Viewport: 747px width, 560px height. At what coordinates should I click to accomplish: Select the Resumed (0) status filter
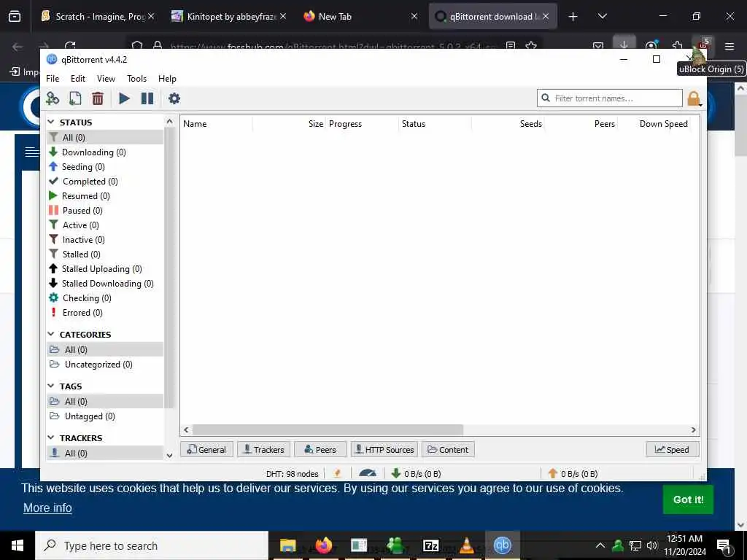pos(105,196)
